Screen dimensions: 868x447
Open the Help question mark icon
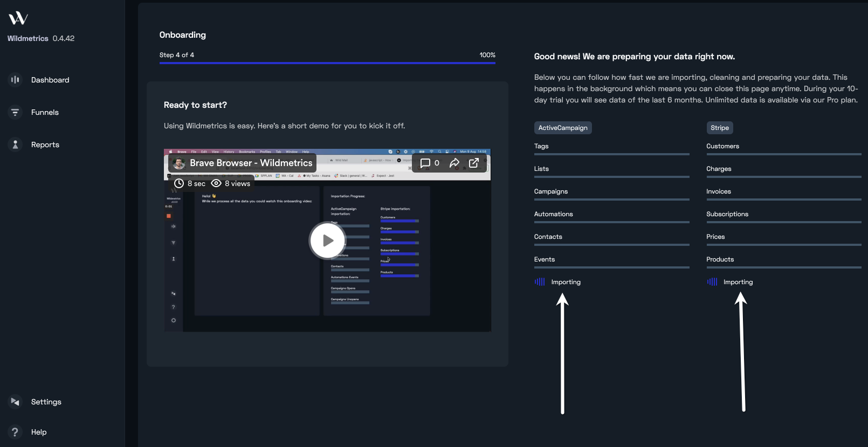tap(15, 432)
